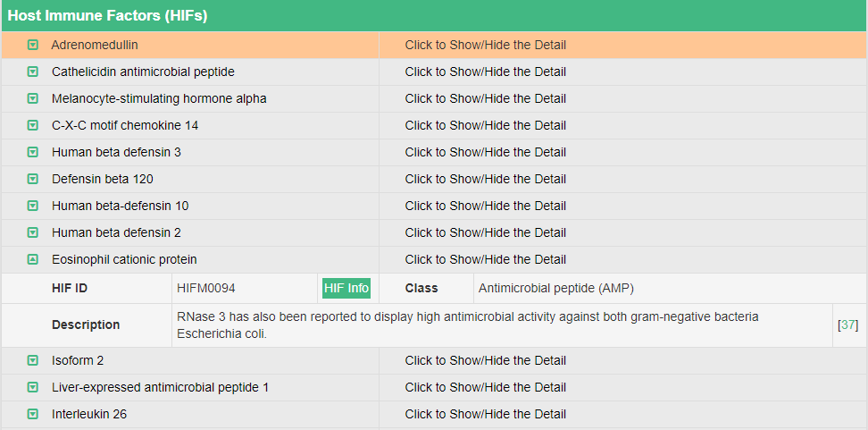Collapse Eosinophil cationic protein arrow icon
868x430 pixels.
(x=33, y=259)
